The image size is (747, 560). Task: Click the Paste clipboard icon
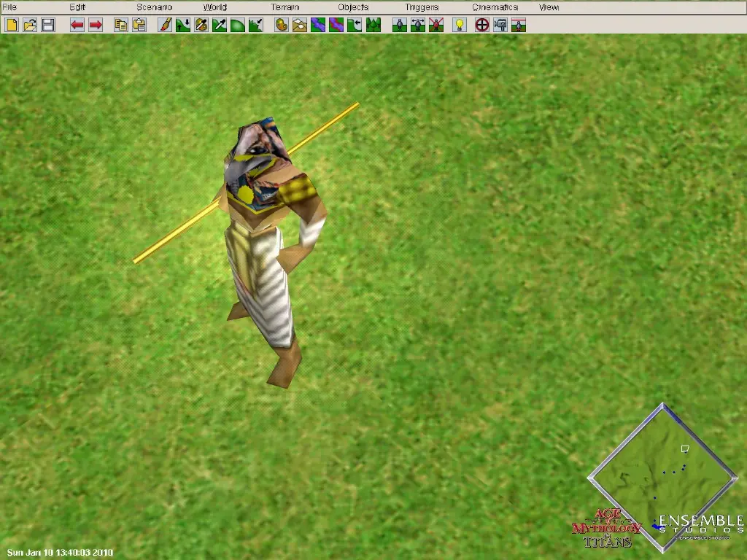coord(139,25)
